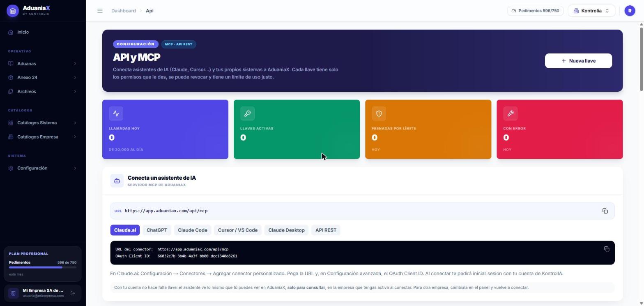The height and width of the screenshot is (306, 644).
Task: Click the robot icon beside Conecta un asistente
Action: click(117, 181)
